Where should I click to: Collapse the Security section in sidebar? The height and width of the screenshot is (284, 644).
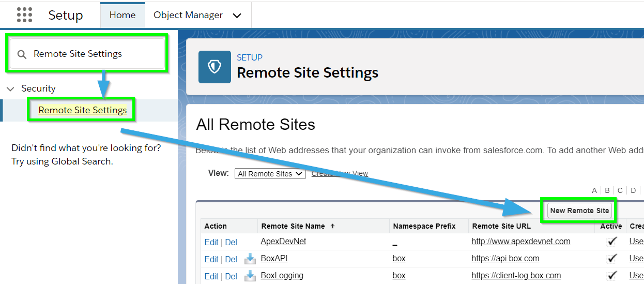click(10, 89)
